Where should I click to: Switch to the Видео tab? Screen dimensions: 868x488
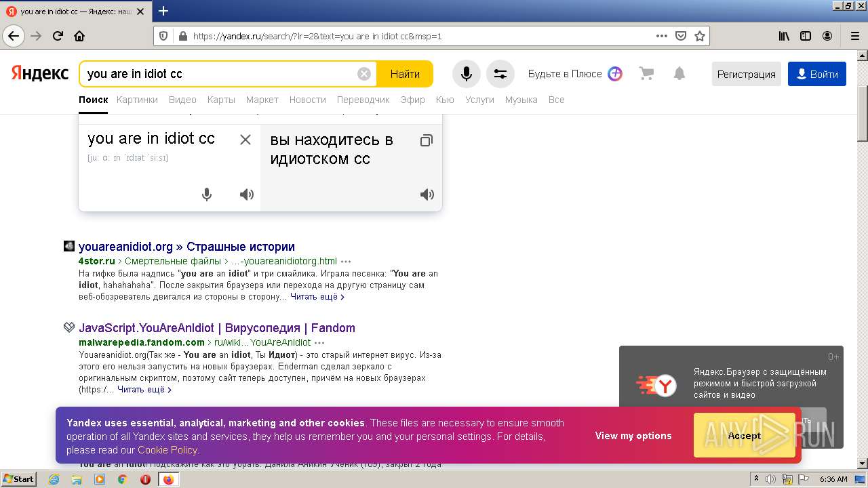(182, 100)
